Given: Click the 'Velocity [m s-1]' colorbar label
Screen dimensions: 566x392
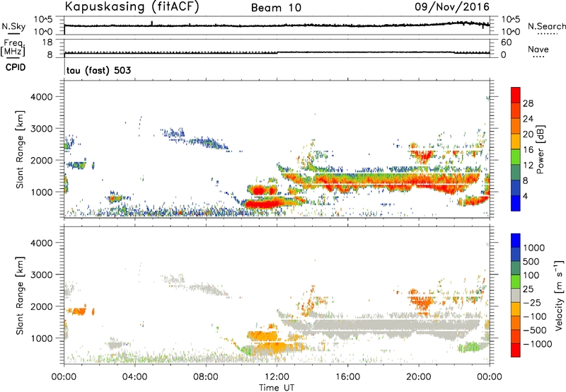Looking at the screenshot, I should point(559,295).
